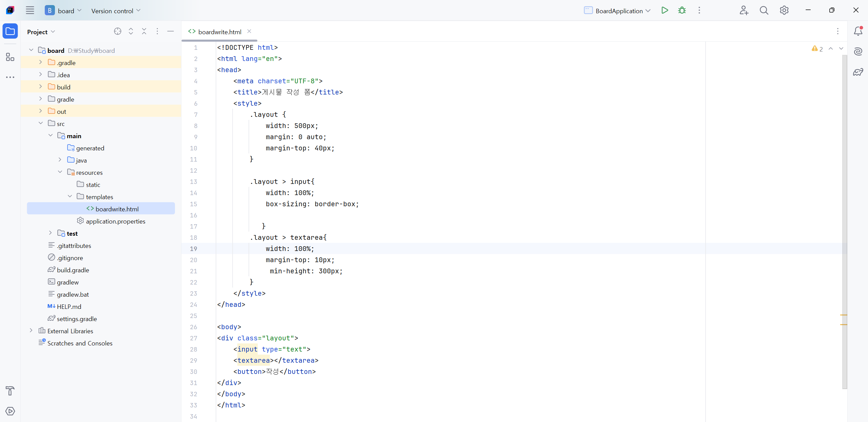Viewport: 868px width, 422px height.
Task: Open the Build tool window hammer icon
Action: 10,391
